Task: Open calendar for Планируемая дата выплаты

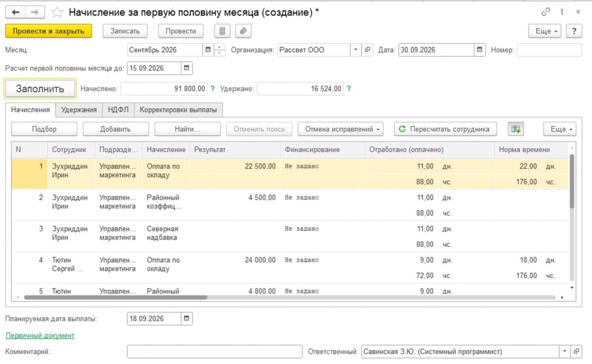Action: [x=186, y=318]
